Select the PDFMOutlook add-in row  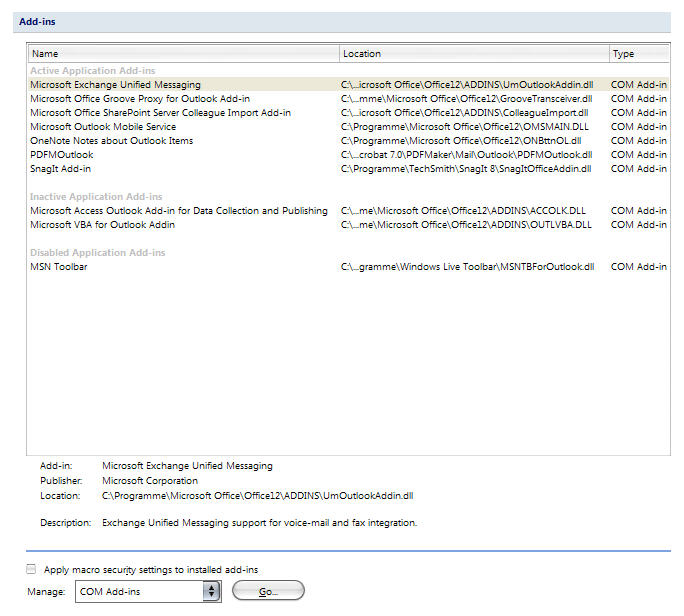coord(62,155)
